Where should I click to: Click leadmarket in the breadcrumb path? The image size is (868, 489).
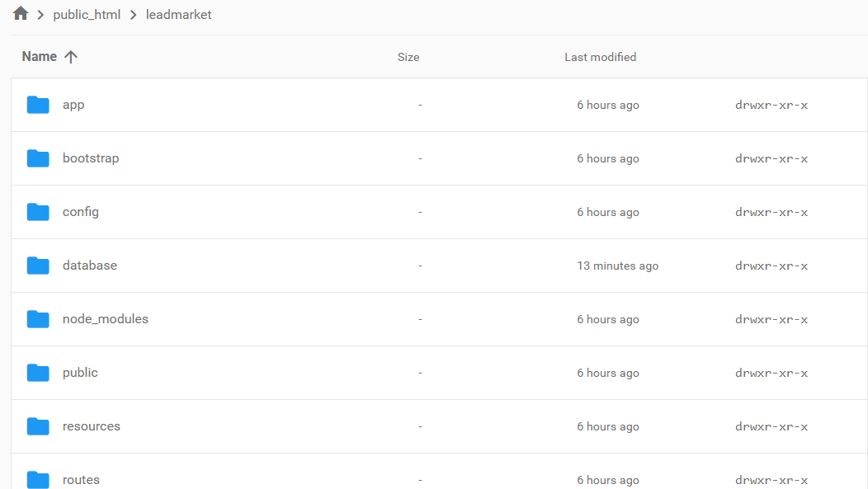point(179,15)
